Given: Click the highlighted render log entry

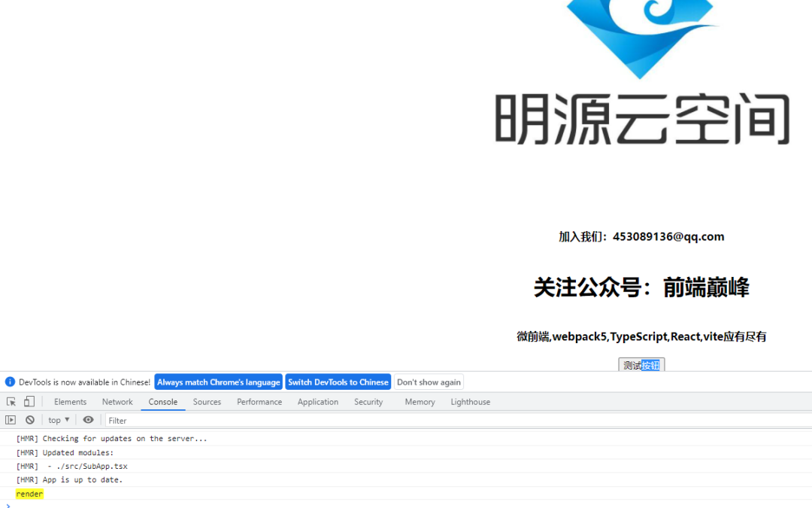Looking at the screenshot, I should pyautogui.click(x=29, y=494).
